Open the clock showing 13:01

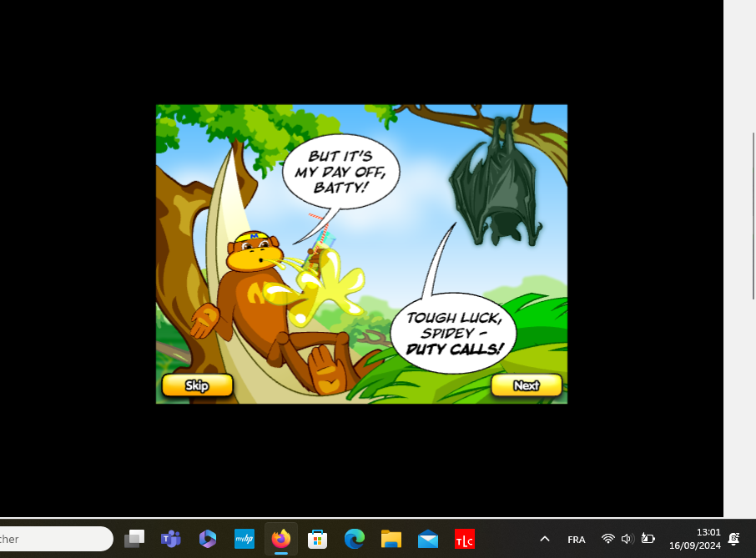coord(694,539)
